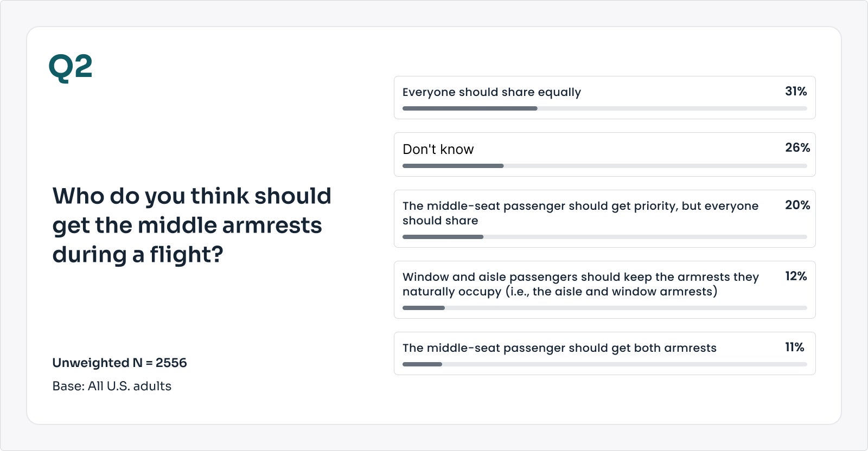Click the 'Don't know' progress bar
868x451 pixels.
pyautogui.click(x=605, y=166)
